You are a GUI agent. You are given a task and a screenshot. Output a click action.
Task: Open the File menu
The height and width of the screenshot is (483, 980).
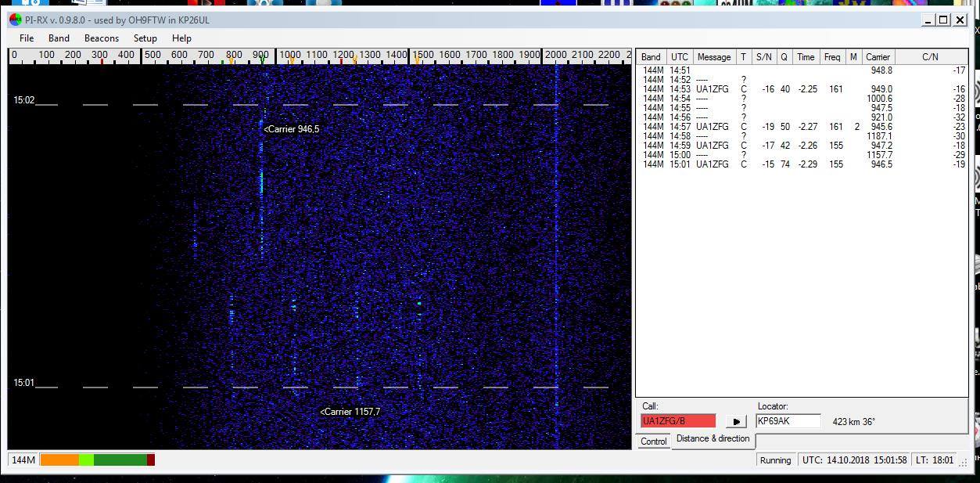[26, 38]
